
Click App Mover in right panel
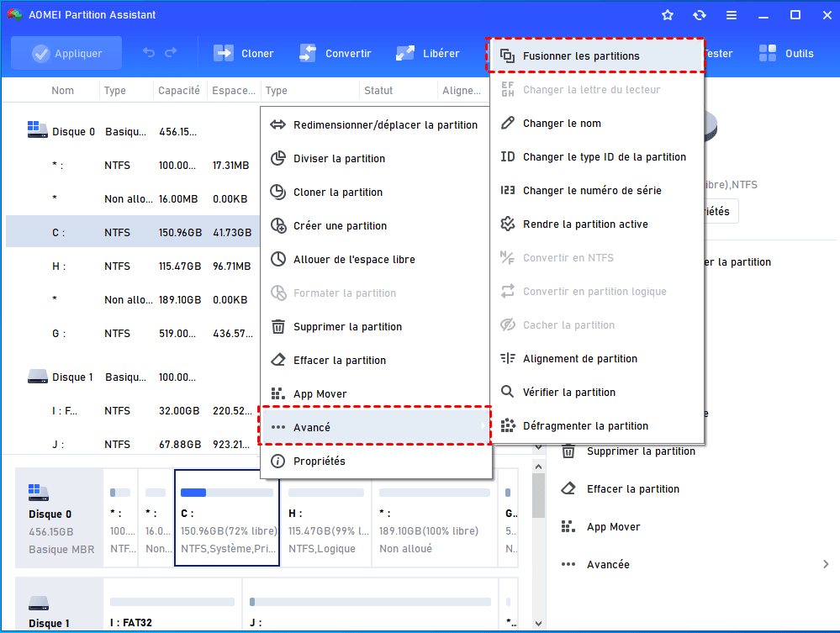(613, 527)
